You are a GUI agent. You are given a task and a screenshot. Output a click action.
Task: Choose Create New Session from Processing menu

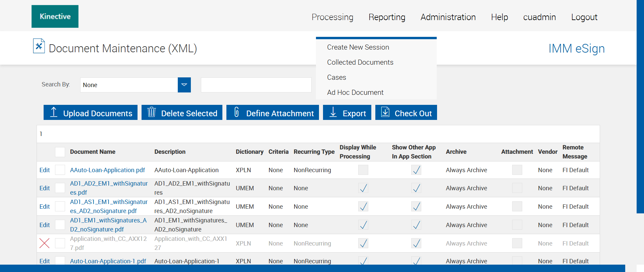[x=358, y=47]
